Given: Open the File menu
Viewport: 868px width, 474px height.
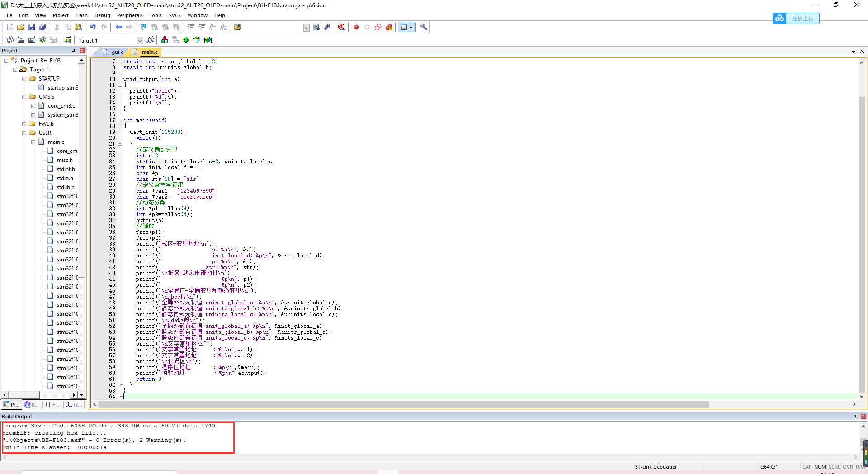Looking at the screenshot, I should pos(8,15).
